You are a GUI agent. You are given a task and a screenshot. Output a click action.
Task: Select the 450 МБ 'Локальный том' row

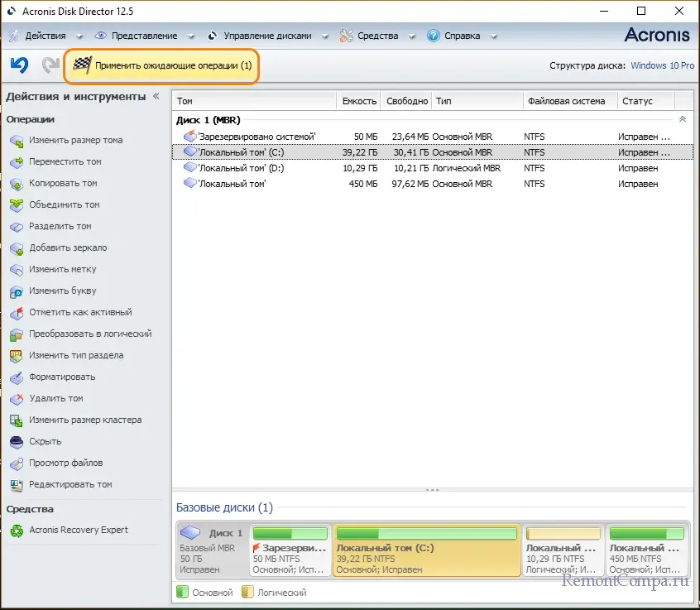[x=433, y=184]
